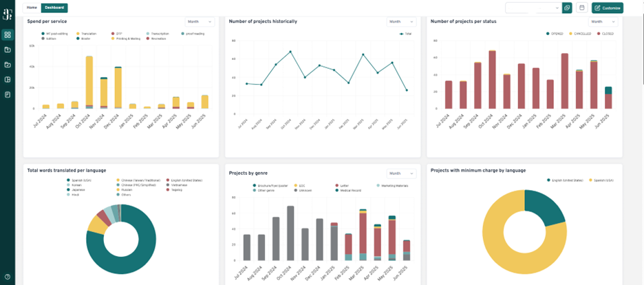Open Month dropdown in Spend per service
The image size is (644, 285).
pos(200,21)
